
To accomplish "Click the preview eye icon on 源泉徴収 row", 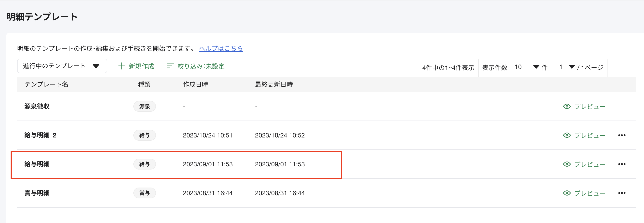I will click(567, 106).
